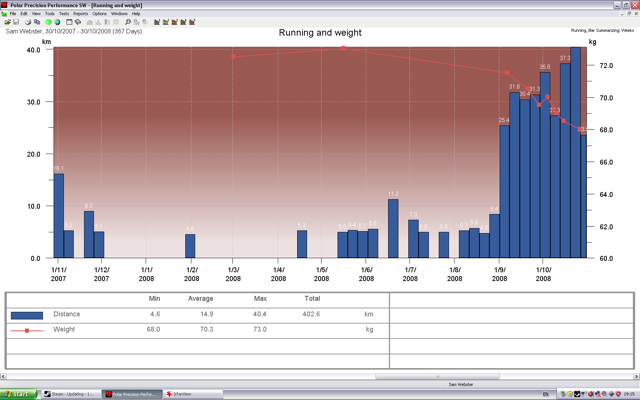Click the red Weight legend line marker
This screenshot has width=640, height=400.
tap(26, 329)
